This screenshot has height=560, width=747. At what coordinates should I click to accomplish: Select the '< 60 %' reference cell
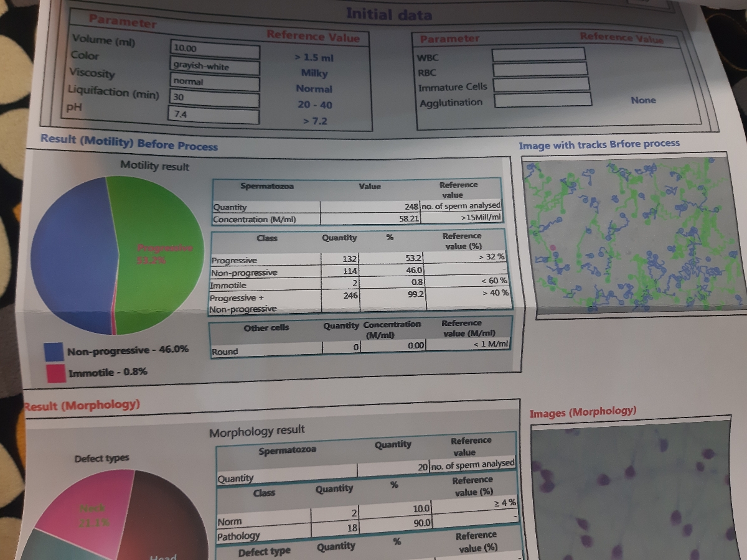pyautogui.click(x=467, y=281)
